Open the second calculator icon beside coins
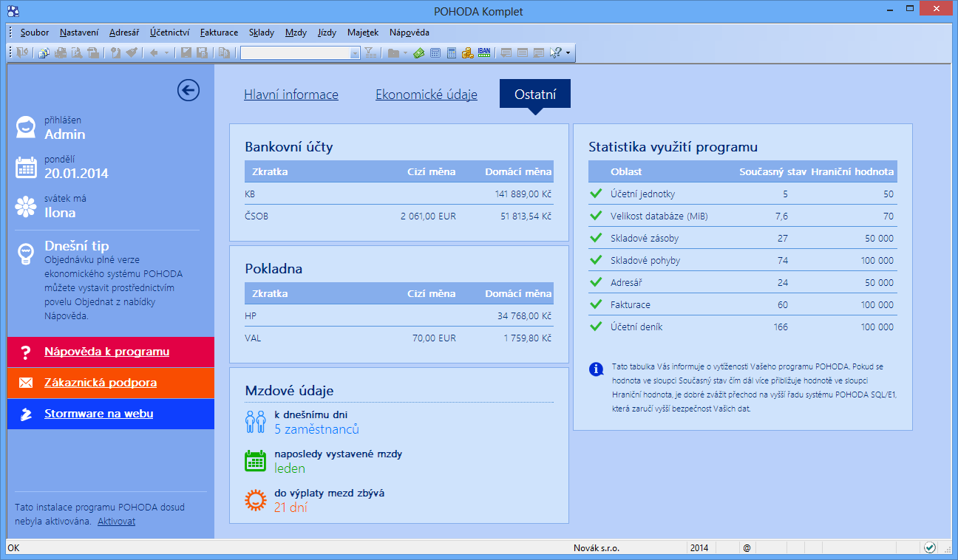This screenshot has width=958, height=560. pyautogui.click(x=452, y=52)
